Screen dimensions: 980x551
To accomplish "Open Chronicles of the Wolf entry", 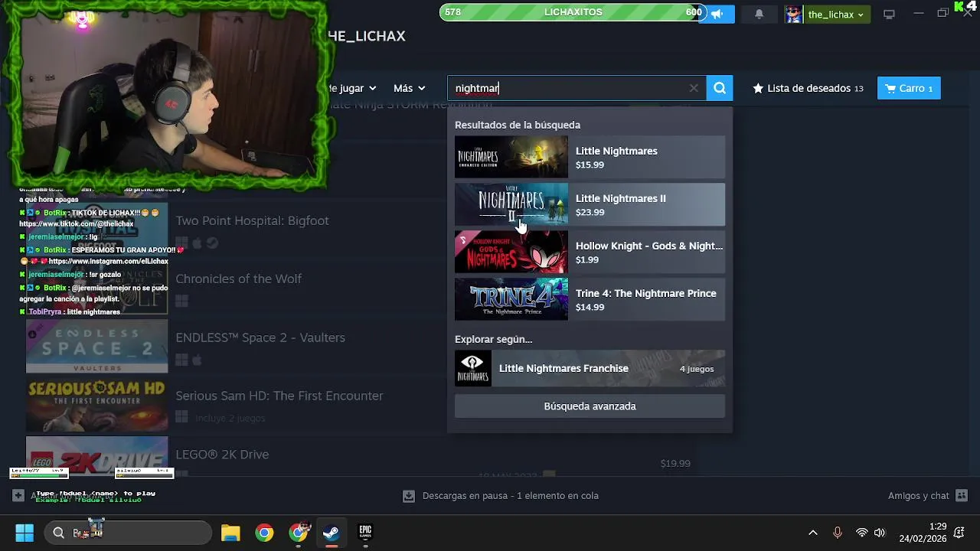I will (238, 279).
